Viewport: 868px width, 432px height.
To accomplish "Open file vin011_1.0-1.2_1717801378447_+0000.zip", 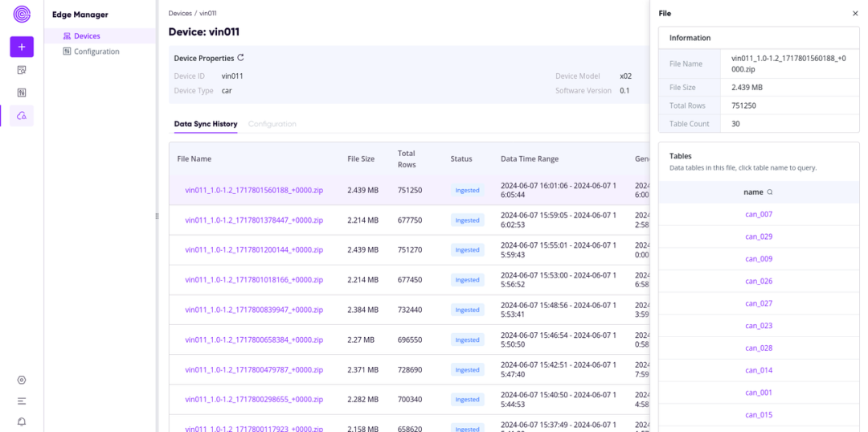I will coord(253,220).
